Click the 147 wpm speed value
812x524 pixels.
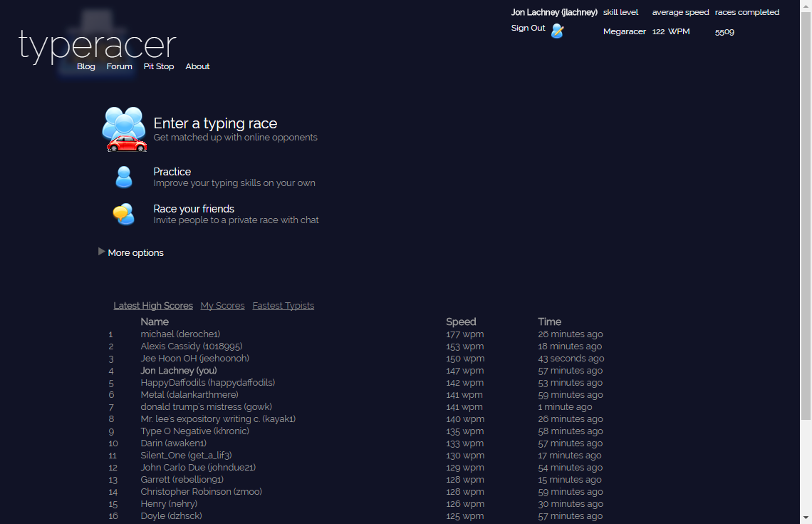(x=465, y=371)
